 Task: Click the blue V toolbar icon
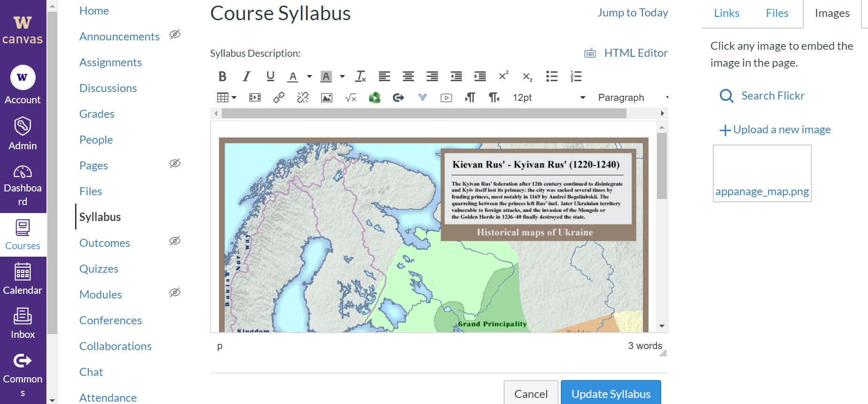click(x=423, y=98)
